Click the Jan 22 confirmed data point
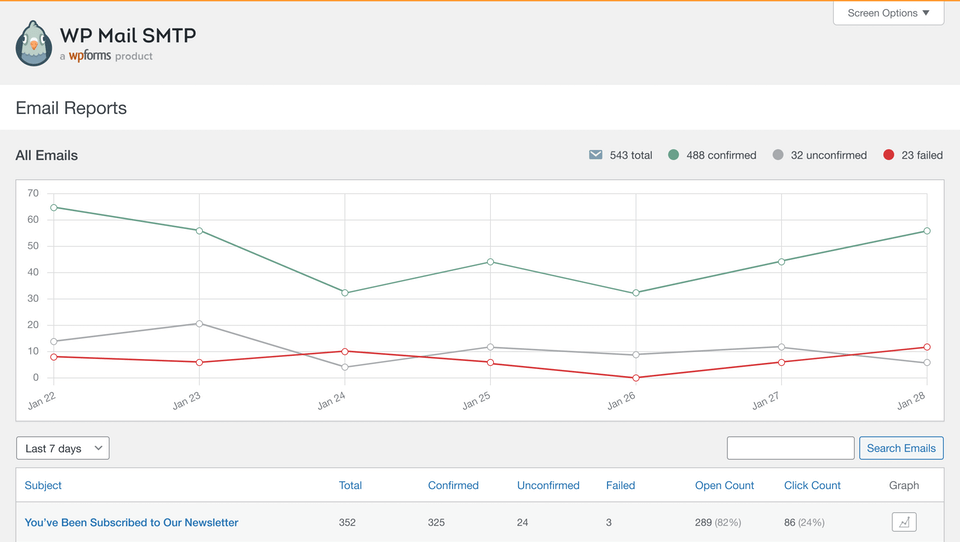960x542 pixels. 54,208
